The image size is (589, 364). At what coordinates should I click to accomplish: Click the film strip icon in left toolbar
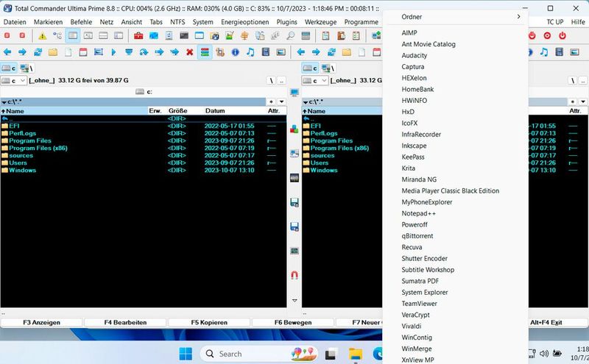266,51
